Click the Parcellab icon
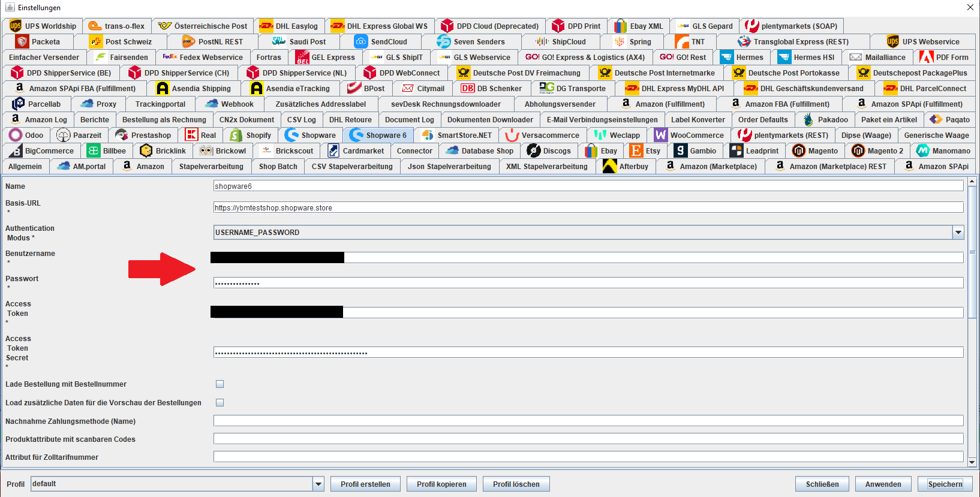The width and height of the screenshot is (980, 497). click(19, 104)
